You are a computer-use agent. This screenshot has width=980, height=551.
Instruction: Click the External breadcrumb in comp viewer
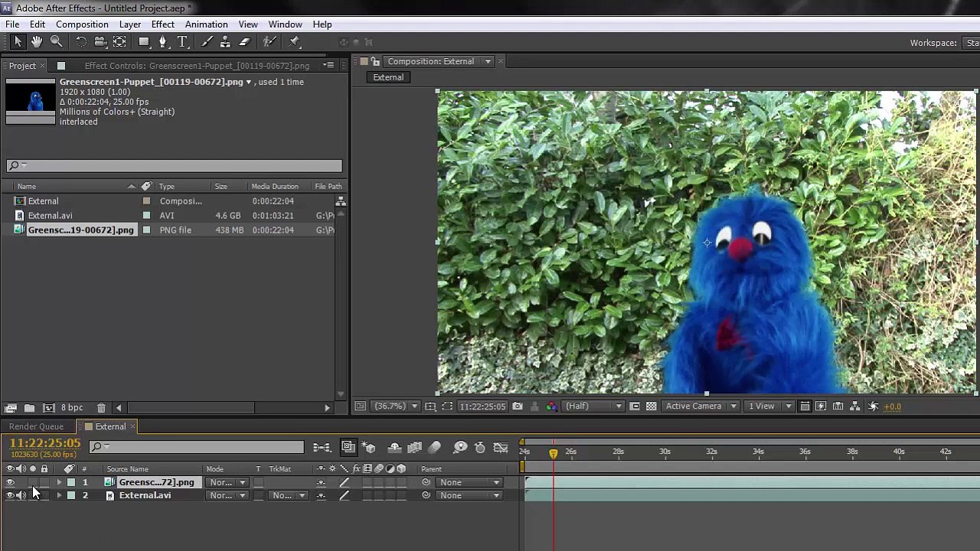tap(388, 77)
